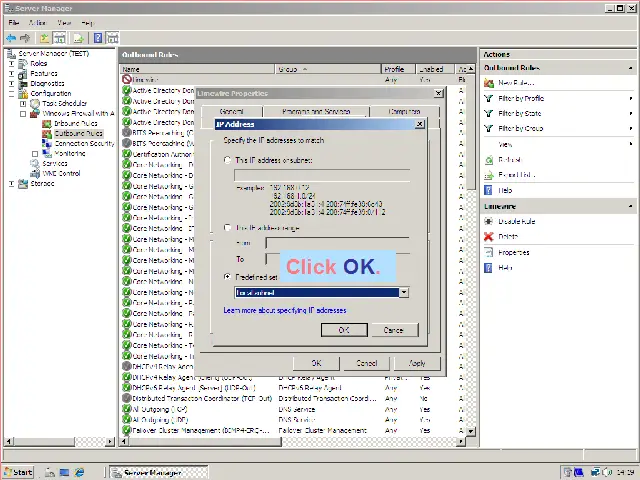Click the blocked Limewire rule icon
The width and height of the screenshot is (640, 480).
[127, 80]
